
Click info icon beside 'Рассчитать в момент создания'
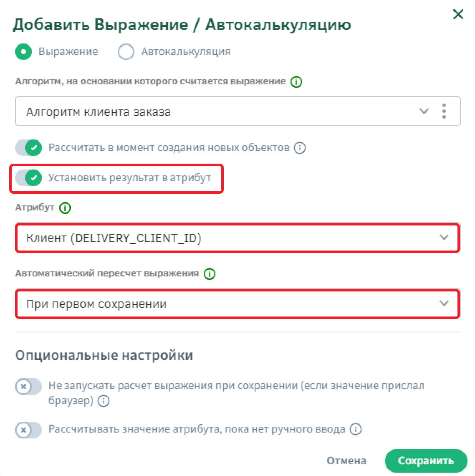coord(300,148)
